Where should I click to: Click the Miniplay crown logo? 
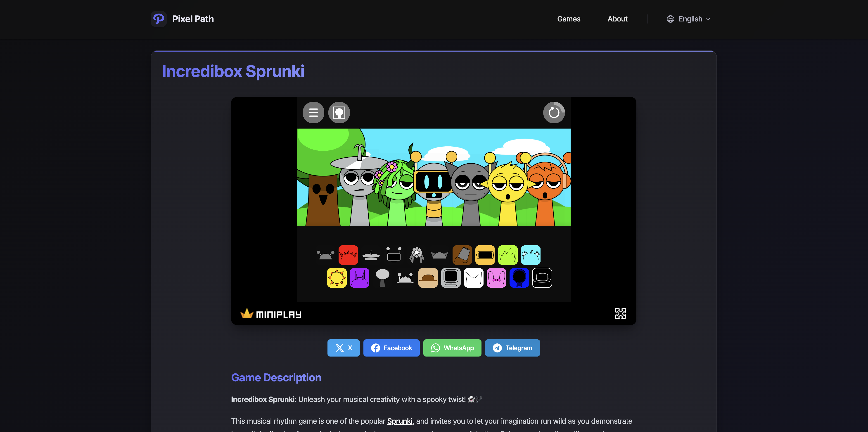[x=271, y=314]
